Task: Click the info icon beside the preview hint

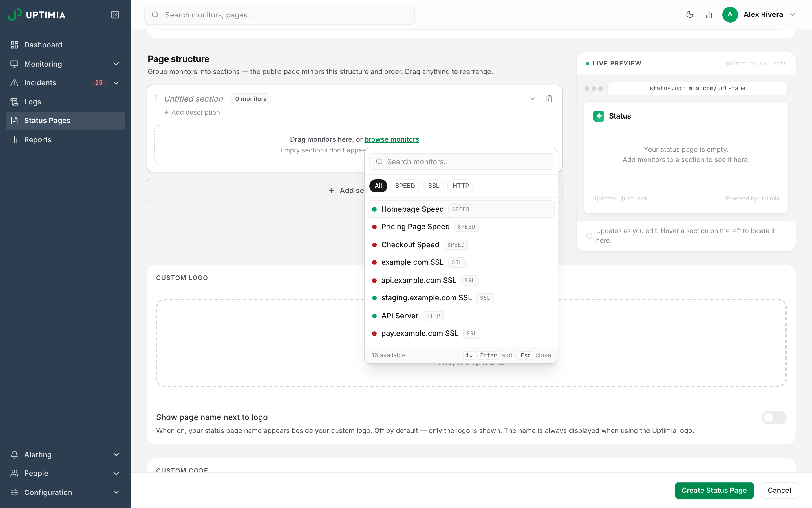Action: 589,236
